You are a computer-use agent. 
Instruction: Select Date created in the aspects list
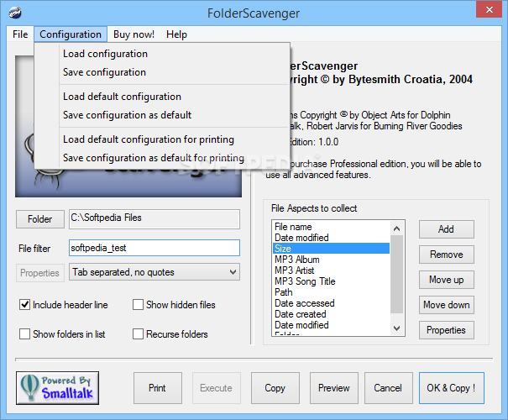tap(331, 314)
